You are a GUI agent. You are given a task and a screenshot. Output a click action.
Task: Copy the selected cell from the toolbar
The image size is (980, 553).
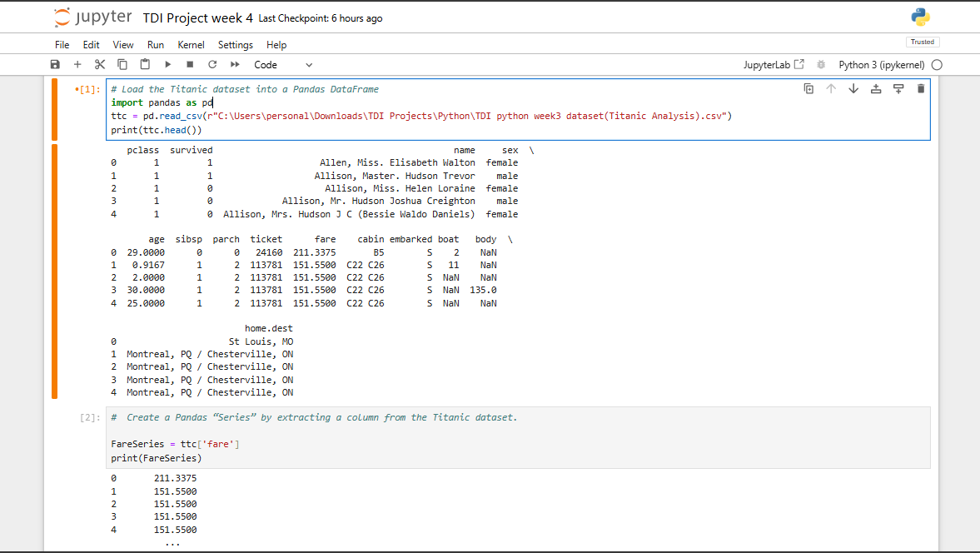tap(122, 64)
